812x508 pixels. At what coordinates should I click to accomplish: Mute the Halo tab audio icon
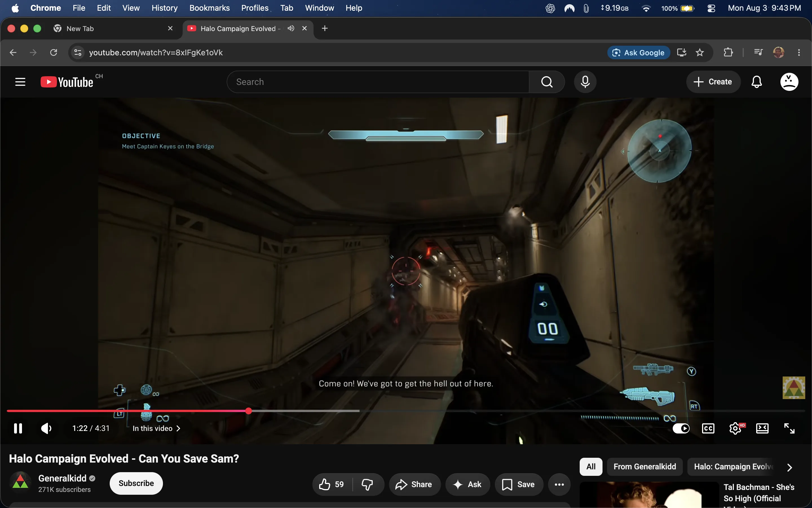[x=291, y=28]
